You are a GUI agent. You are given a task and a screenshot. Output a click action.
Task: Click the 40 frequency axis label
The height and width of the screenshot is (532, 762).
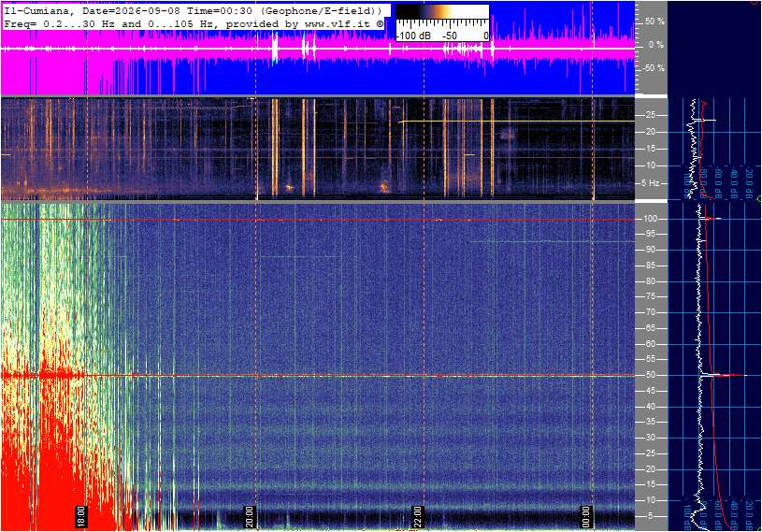pos(650,407)
